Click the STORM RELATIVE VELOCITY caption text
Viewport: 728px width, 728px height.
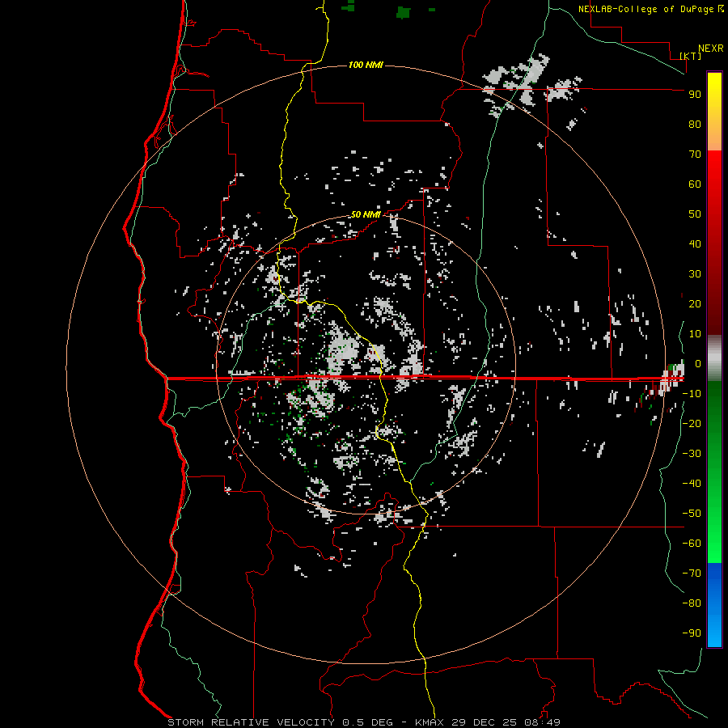(251, 722)
